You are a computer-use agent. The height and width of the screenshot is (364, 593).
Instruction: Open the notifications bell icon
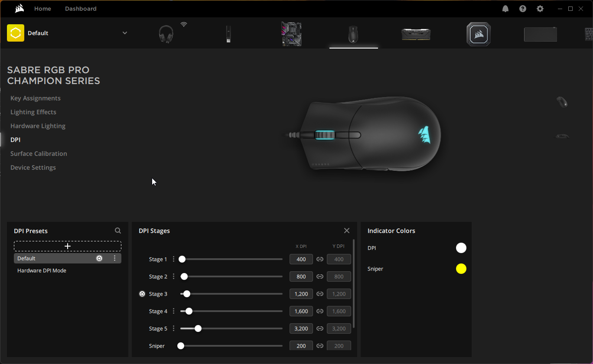(505, 9)
